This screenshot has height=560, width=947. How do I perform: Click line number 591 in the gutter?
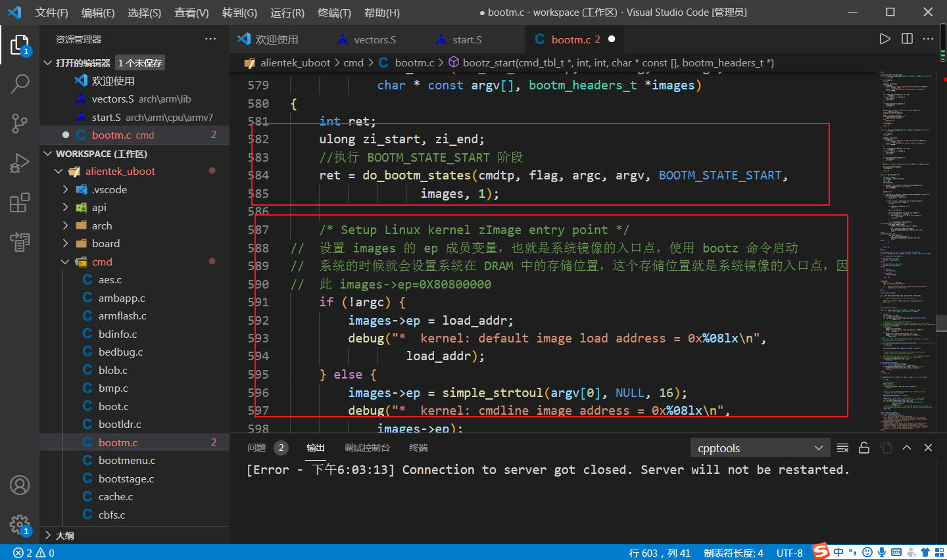click(258, 302)
